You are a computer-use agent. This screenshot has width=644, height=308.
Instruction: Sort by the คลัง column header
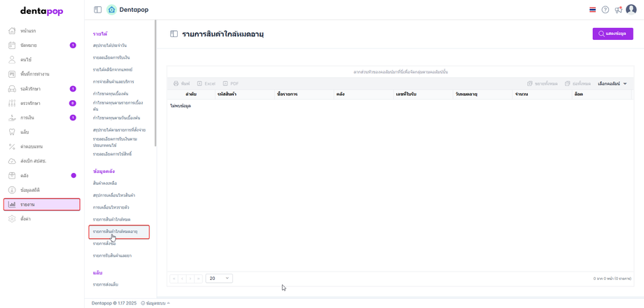click(363, 94)
